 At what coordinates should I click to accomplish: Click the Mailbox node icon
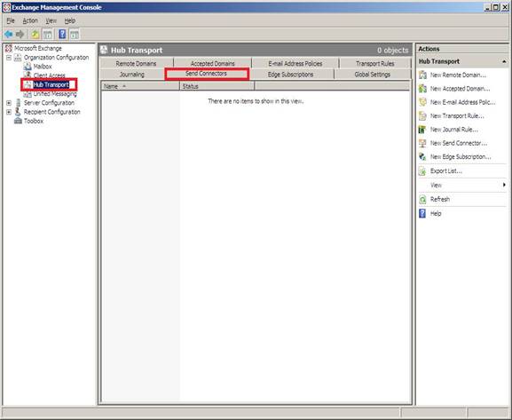click(x=28, y=67)
